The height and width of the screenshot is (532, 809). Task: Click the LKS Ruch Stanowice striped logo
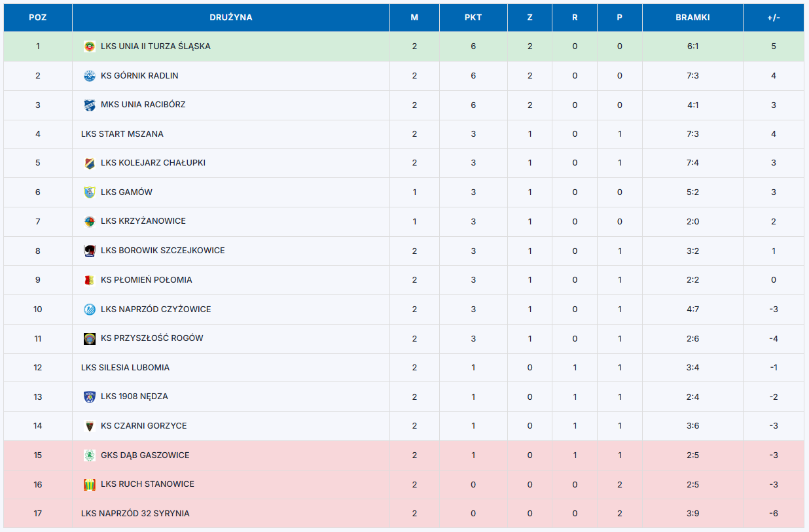90,484
